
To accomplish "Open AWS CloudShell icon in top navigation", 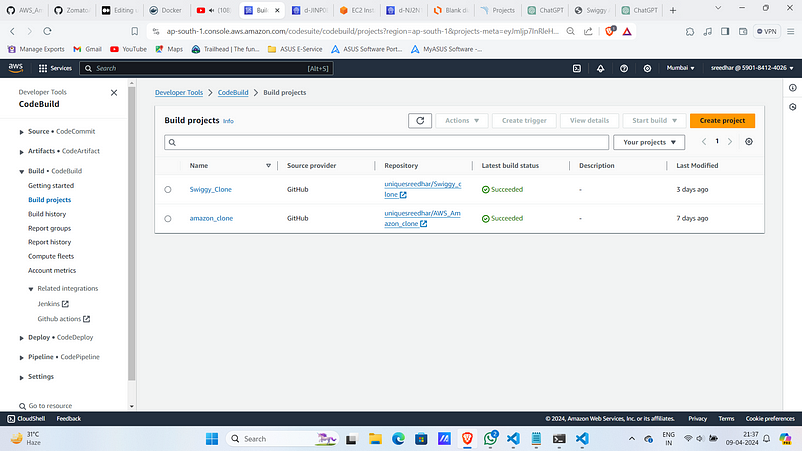I will (x=576, y=68).
